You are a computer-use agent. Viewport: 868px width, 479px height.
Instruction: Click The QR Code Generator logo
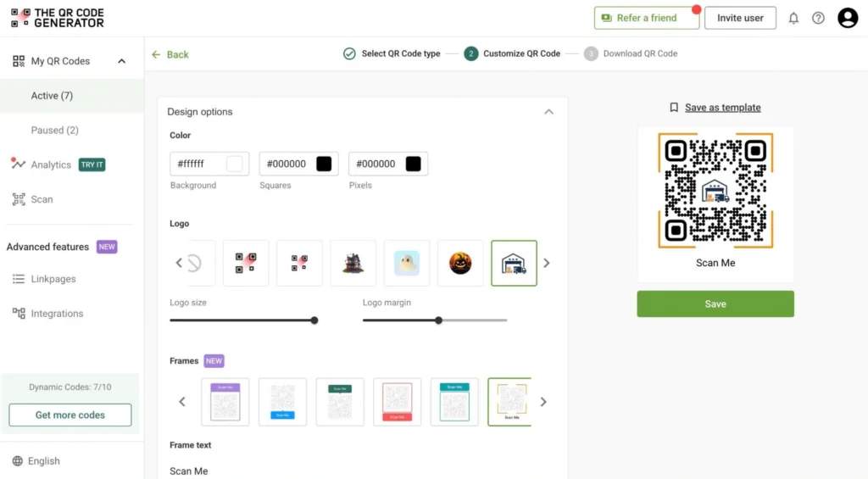tap(57, 18)
